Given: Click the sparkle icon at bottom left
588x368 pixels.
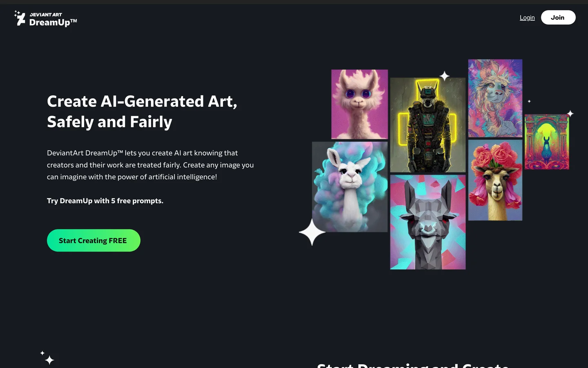Looking at the screenshot, I should coord(47,358).
